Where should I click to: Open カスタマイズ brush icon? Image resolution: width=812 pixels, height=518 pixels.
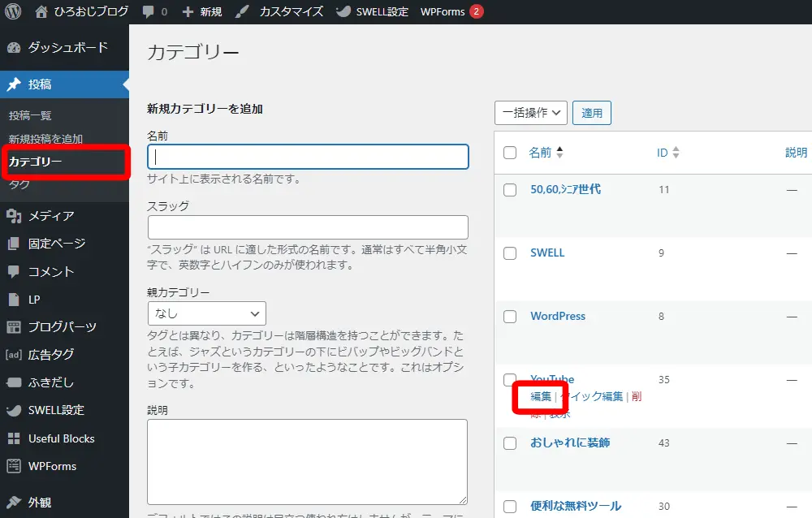click(x=241, y=11)
